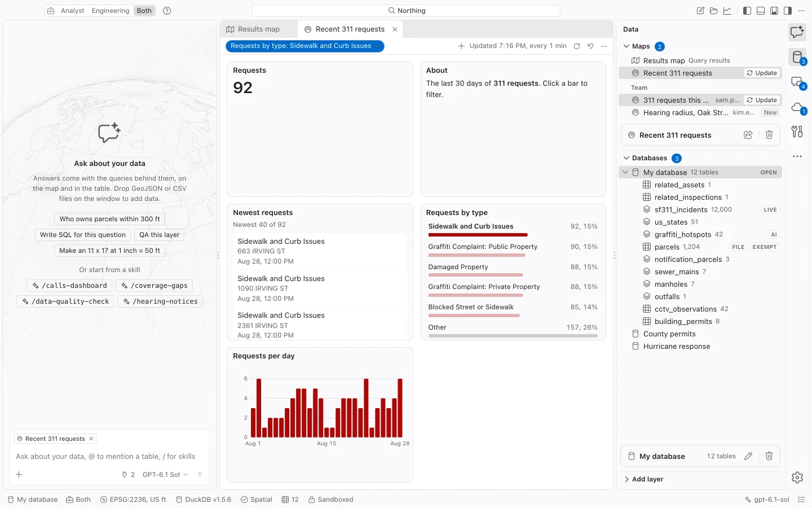Open the chat assistant panel icon in right sidebar
The height and width of the screenshot is (508, 812).
point(797,32)
